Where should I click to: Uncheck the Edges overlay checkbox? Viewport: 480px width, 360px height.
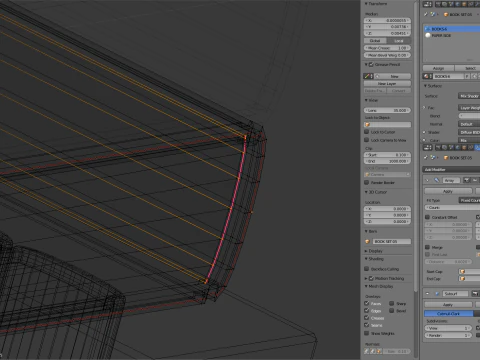coord(367,311)
